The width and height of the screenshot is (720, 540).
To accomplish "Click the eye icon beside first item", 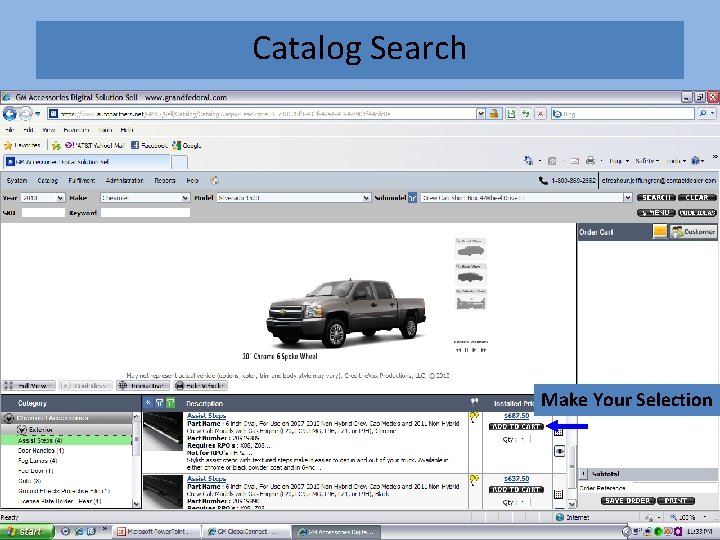I will click(559, 451).
